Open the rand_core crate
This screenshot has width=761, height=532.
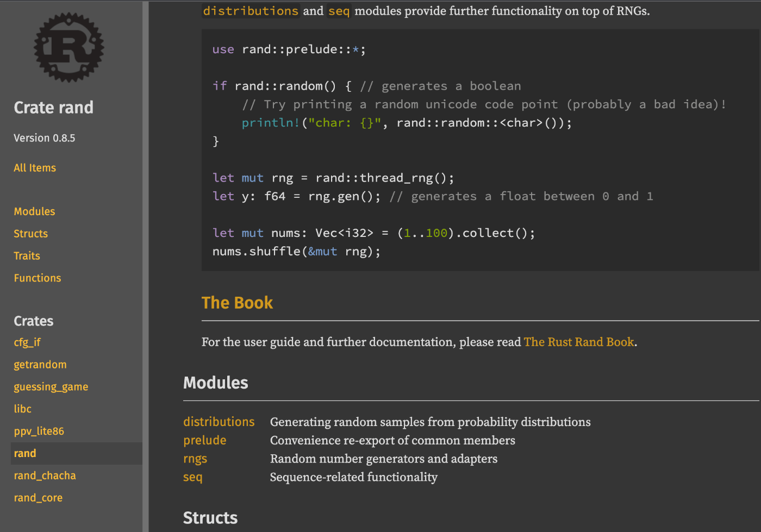click(38, 498)
